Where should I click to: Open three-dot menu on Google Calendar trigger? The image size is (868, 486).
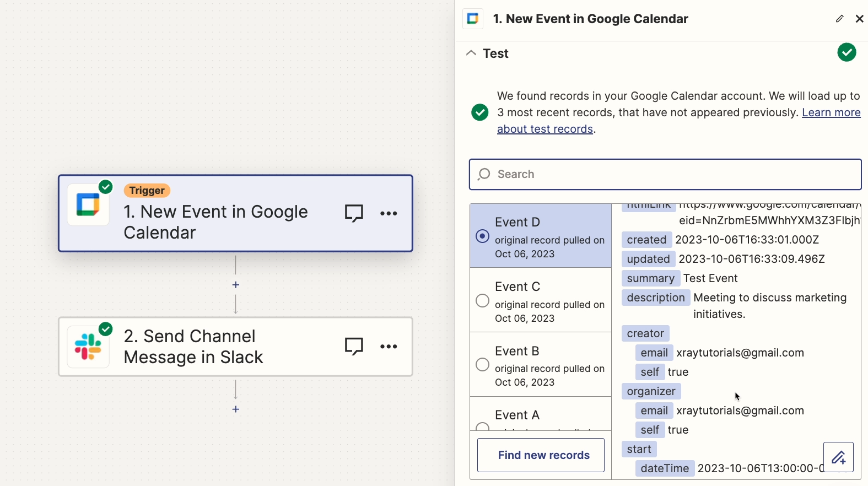[389, 213]
